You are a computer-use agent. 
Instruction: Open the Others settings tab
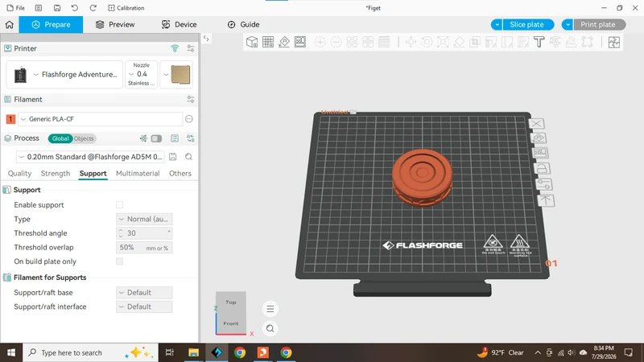click(180, 173)
